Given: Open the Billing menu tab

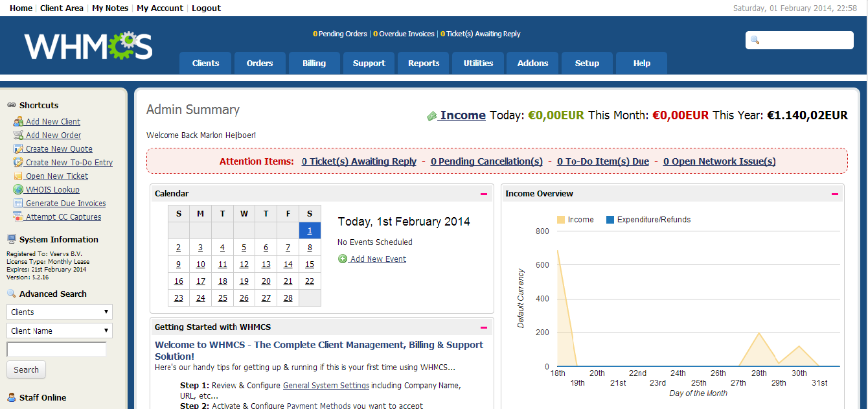Looking at the screenshot, I should pyautogui.click(x=314, y=63).
